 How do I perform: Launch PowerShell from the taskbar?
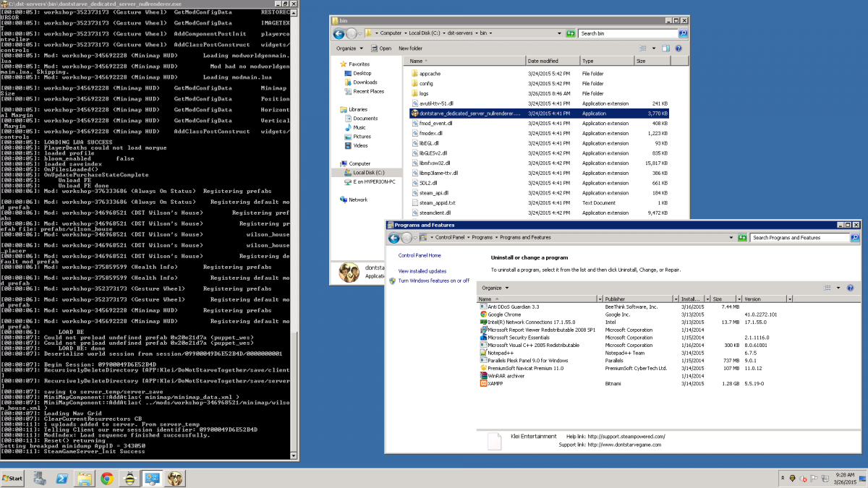63,478
